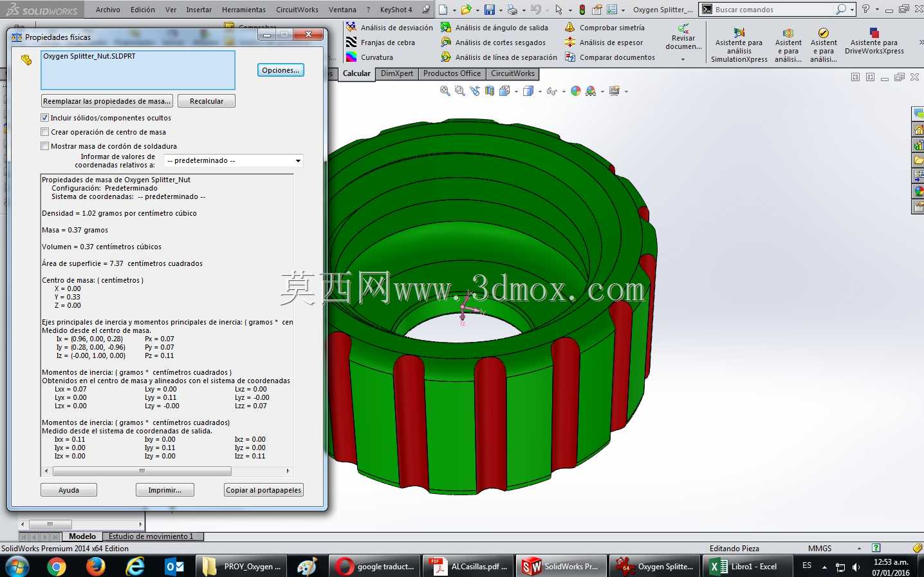The height and width of the screenshot is (577, 924).
Task: Switch to ALCasillas.pdf taskbar window
Action: 469,567
